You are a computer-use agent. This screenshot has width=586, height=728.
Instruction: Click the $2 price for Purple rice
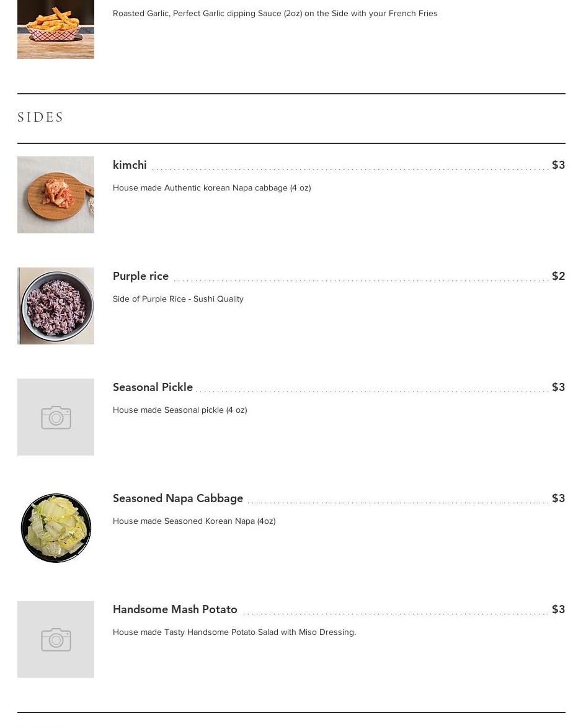(558, 276)
